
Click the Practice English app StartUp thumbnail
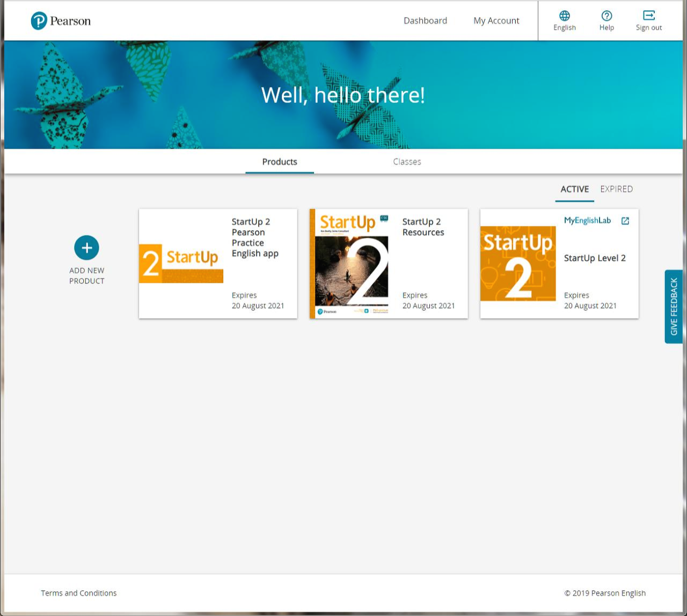pyautogui.click(x=181, y=263)
